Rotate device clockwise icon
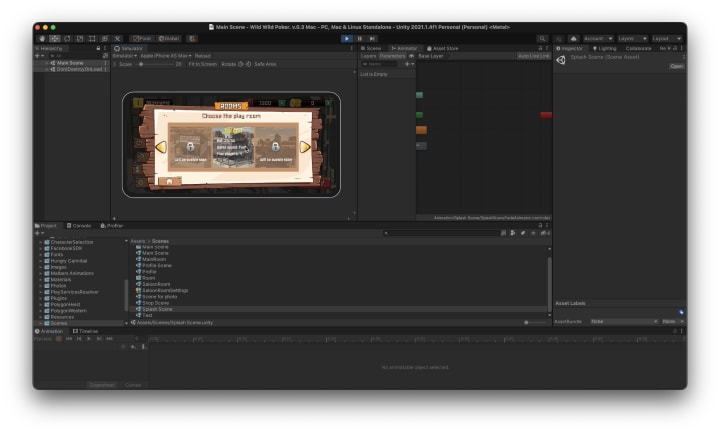720x433 pixels. (x=248, y=64)
